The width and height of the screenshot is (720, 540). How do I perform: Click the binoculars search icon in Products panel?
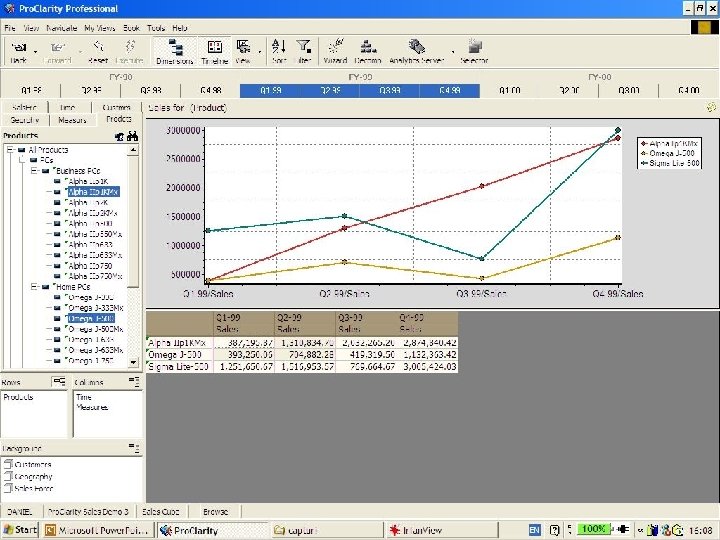[x=133, y=136]
